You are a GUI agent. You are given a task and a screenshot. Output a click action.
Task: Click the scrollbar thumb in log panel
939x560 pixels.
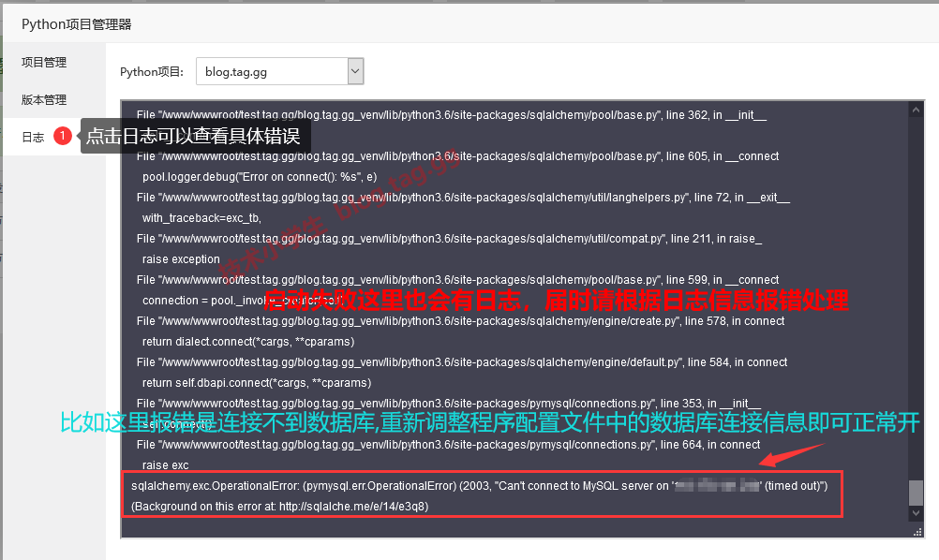tap(917, 493)
